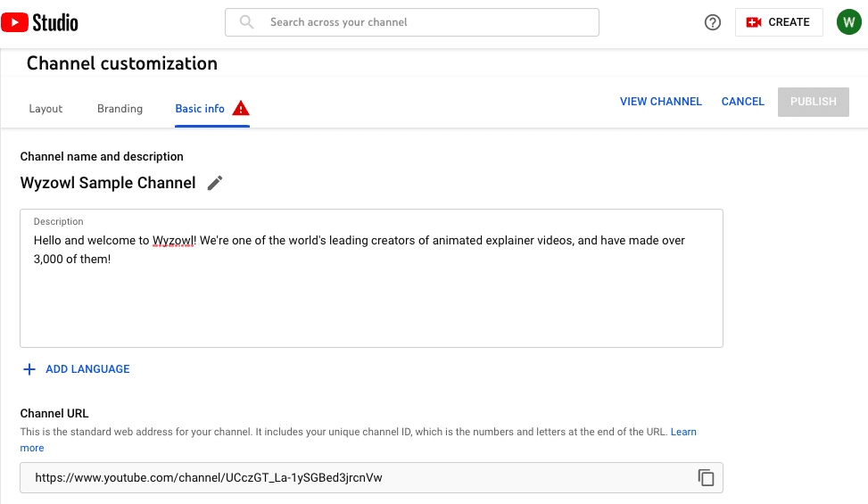Click the red camera icon in Create
Screen dimensions: 868x504
[x=754, y=22]
